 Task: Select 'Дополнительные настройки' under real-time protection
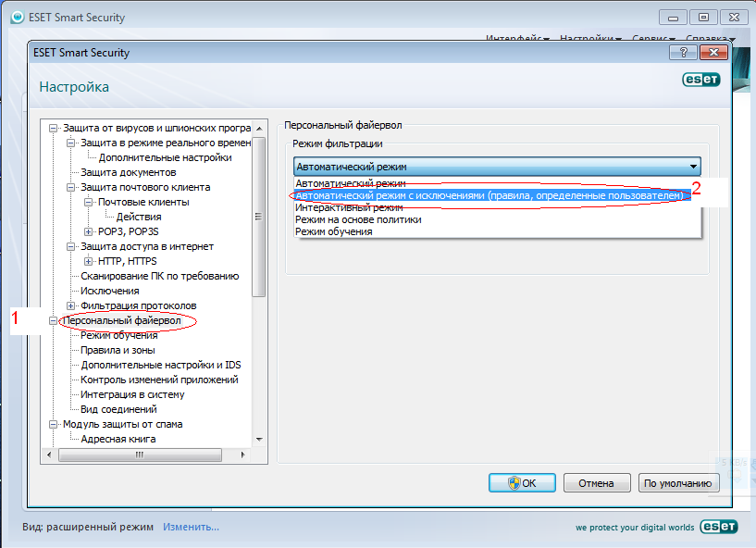coord(165,157)
